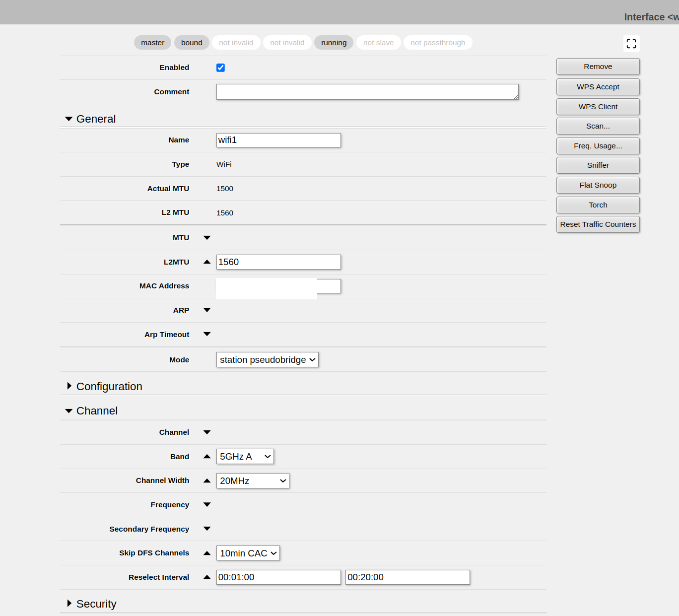This screenshot has width=679, height=616.
Task: Click the master status flag
Action: [x=153, y=43]
